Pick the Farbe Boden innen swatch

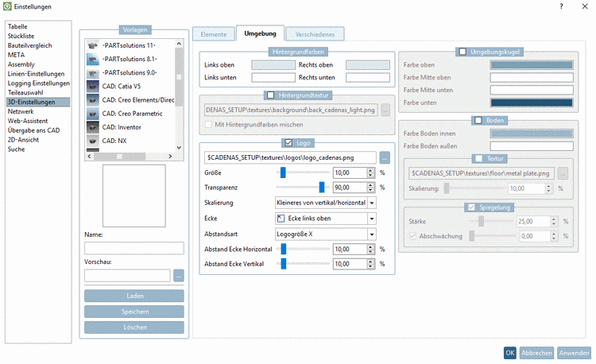[x=532, y=134]
